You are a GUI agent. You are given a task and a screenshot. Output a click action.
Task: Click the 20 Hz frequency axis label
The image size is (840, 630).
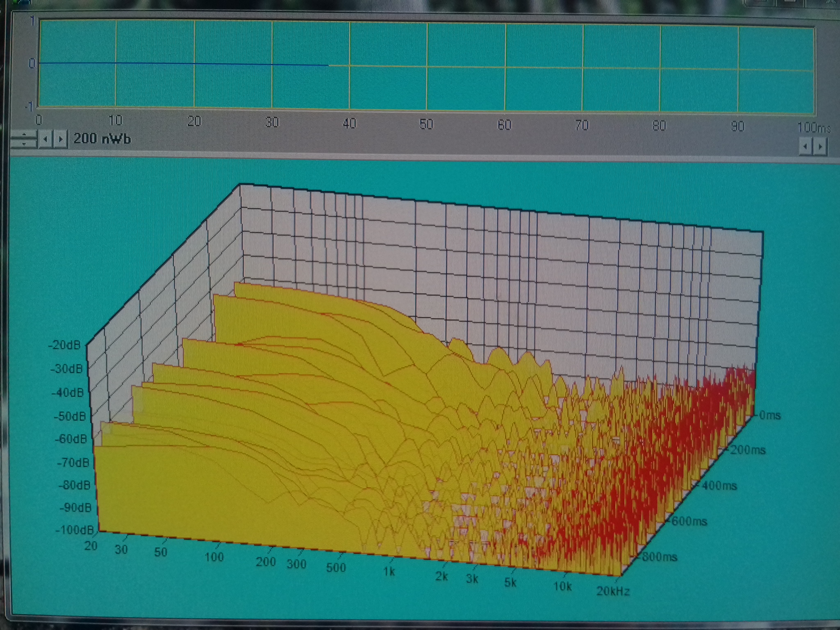coord(91,546)
